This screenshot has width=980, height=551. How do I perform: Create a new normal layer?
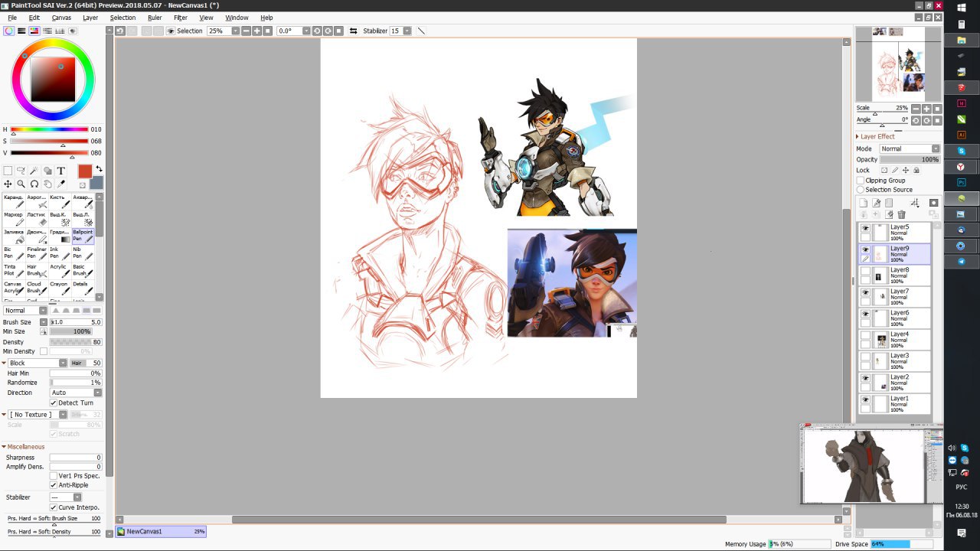[x=863, y=203]
